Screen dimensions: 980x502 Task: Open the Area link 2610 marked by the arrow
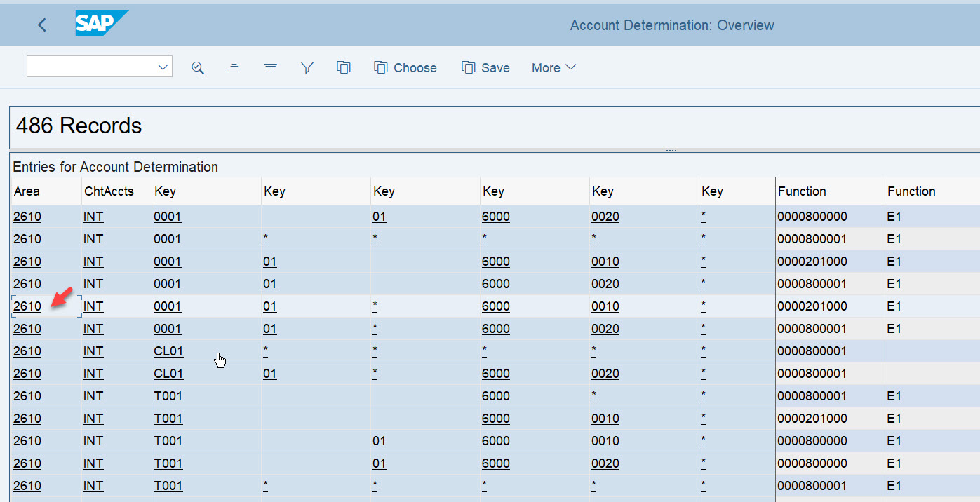27,306
